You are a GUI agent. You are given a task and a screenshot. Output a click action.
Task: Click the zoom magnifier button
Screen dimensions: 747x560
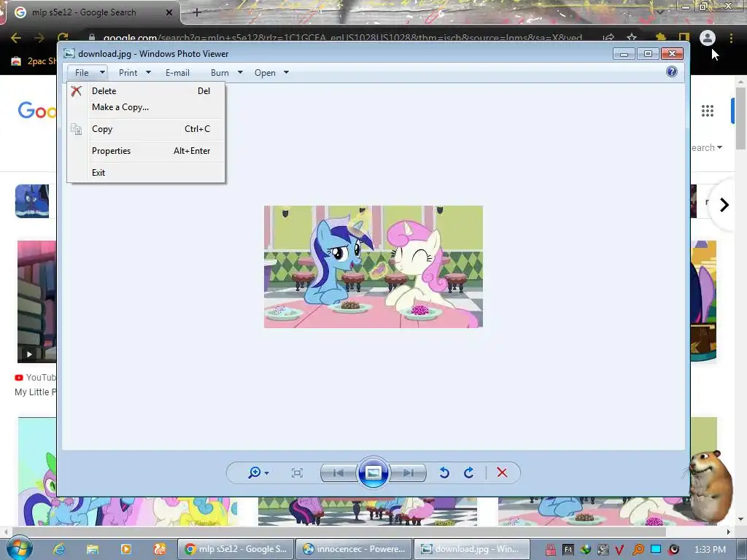255,472
